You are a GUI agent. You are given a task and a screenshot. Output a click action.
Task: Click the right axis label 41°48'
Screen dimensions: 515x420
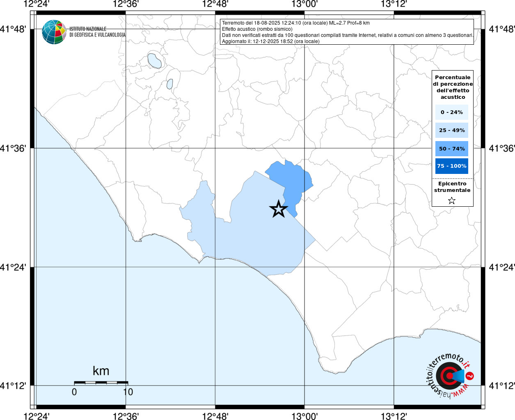(502, 29)
